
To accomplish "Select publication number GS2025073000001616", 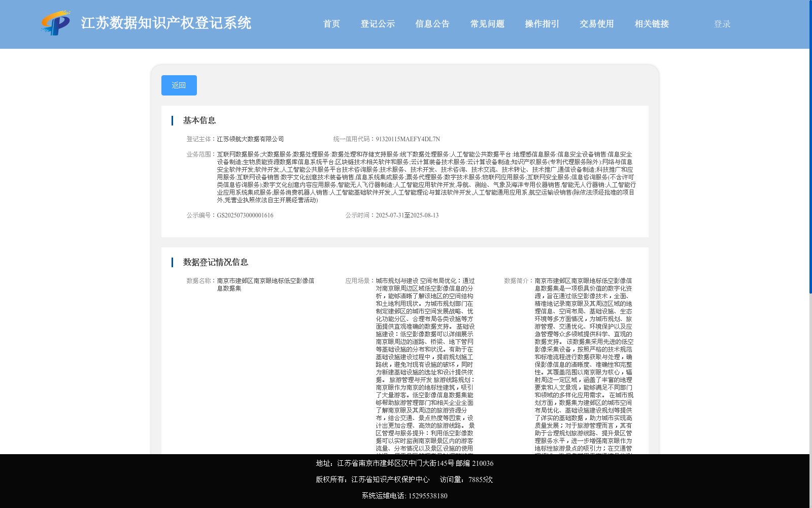I will [245, 215].
